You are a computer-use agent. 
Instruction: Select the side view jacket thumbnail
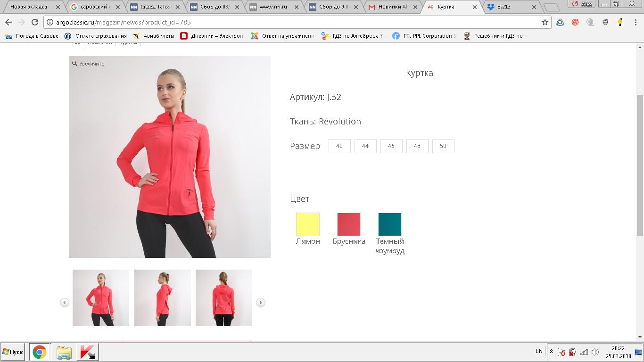coord(163,298)
